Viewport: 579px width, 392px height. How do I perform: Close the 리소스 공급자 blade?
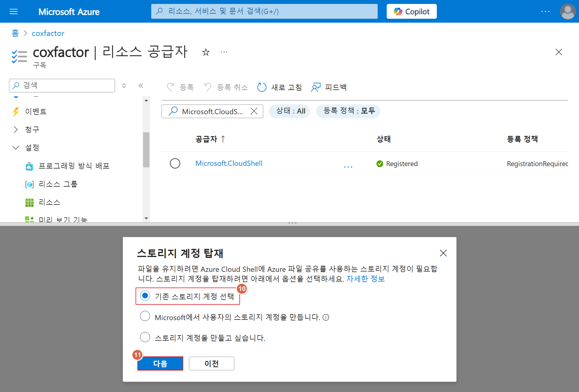559,52
